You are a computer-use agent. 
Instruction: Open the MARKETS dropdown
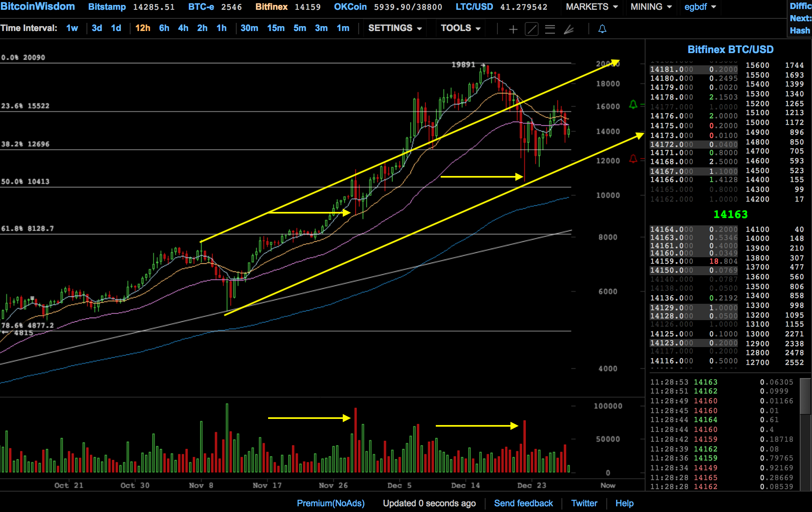(592, 7)
